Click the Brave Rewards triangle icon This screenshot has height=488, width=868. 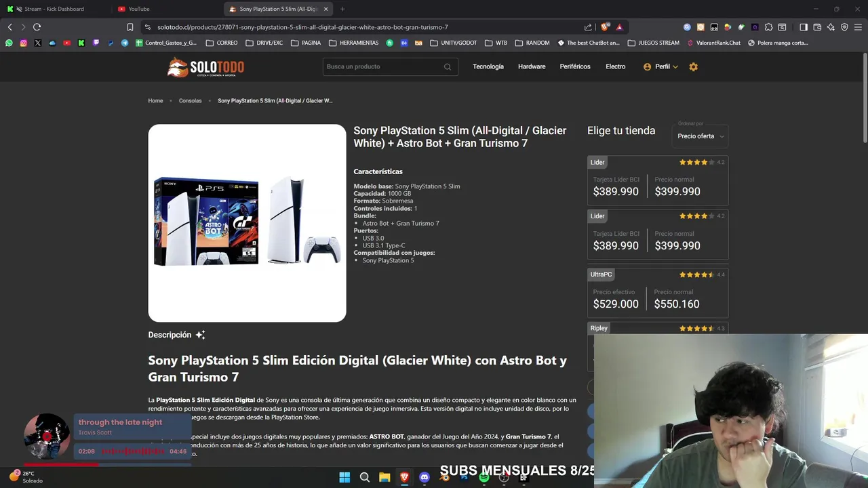(619, 27)
